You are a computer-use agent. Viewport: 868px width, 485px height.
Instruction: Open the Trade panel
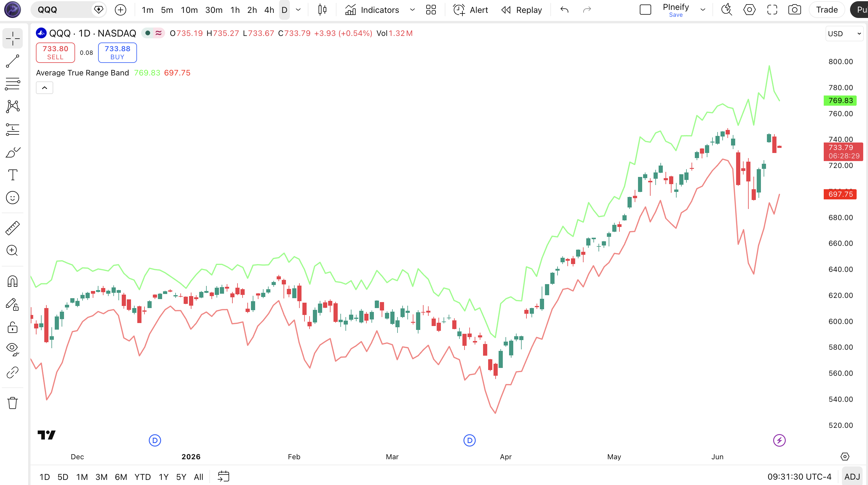827,10
